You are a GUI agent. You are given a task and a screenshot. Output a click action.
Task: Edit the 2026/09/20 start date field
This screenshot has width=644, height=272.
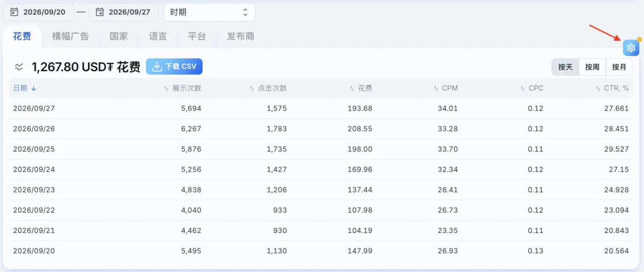39,12
